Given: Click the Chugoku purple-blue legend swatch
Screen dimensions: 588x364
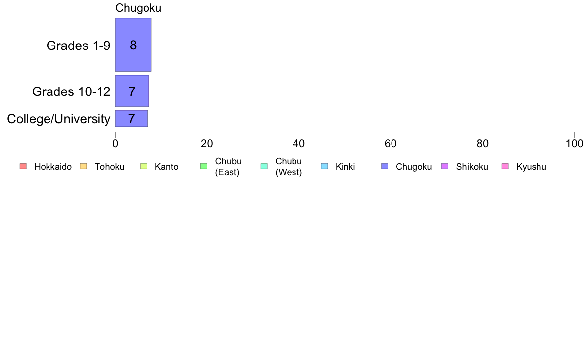Looking at the screenshot, I should (x=385, y=166).
